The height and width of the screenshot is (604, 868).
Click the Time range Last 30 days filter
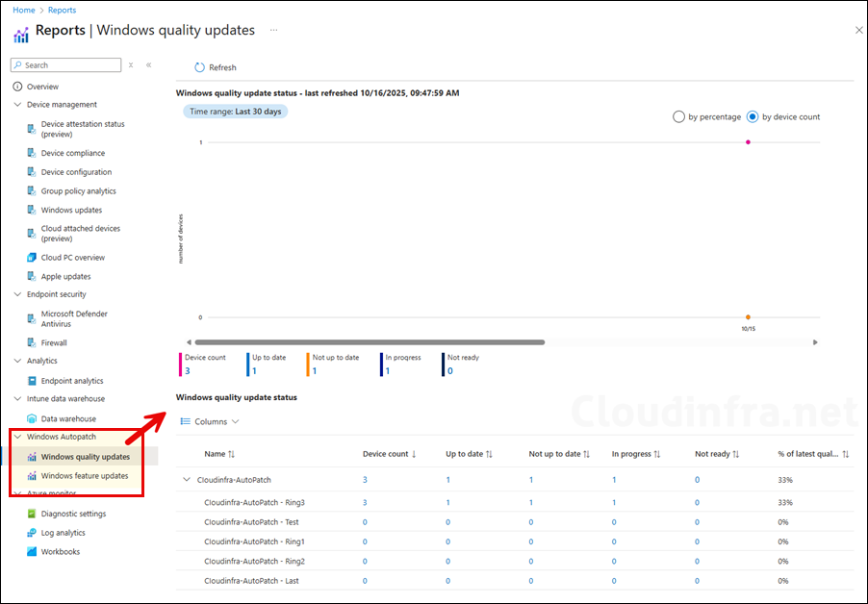coord(236,112)
